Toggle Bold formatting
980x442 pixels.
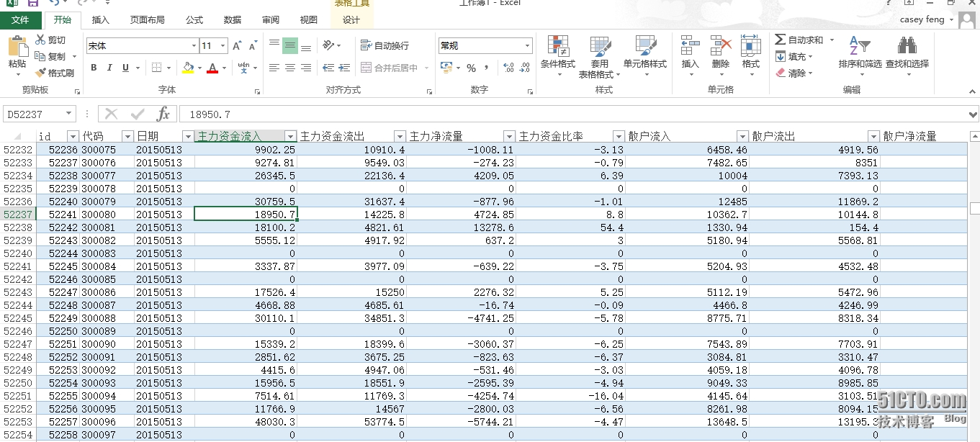(94, 68)
